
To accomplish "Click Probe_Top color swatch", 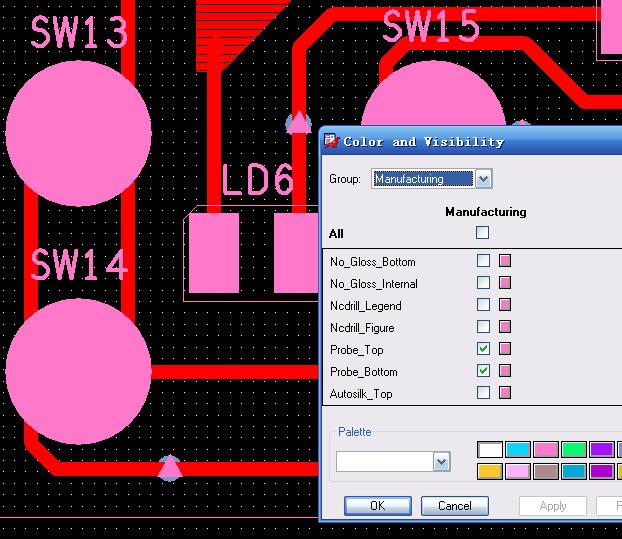I will [x=505, y=349].
